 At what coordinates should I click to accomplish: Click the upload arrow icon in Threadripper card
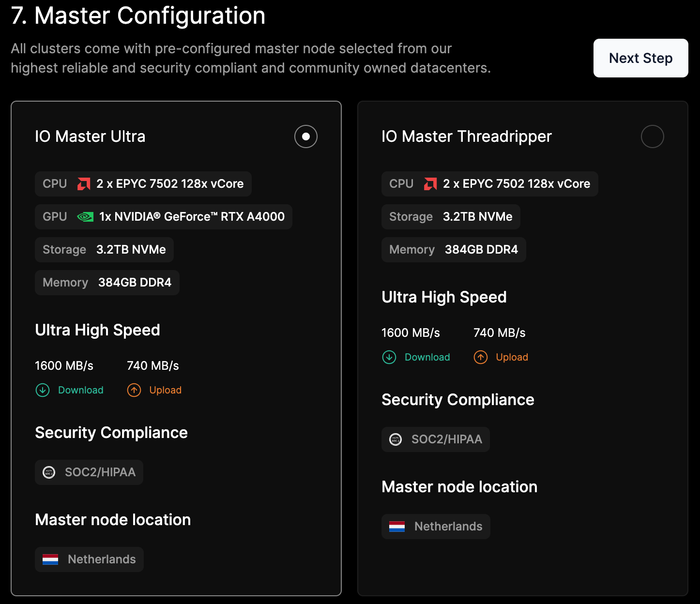tap(481, 357)
